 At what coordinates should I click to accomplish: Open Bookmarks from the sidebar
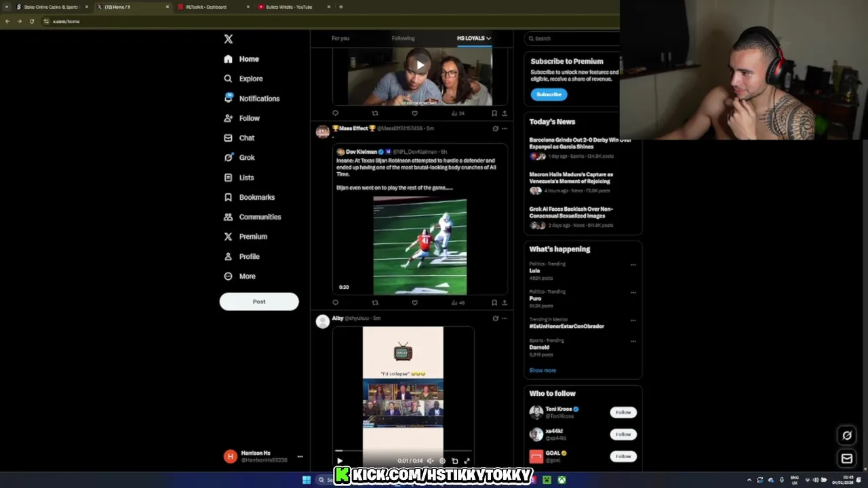tap(249, 197)
